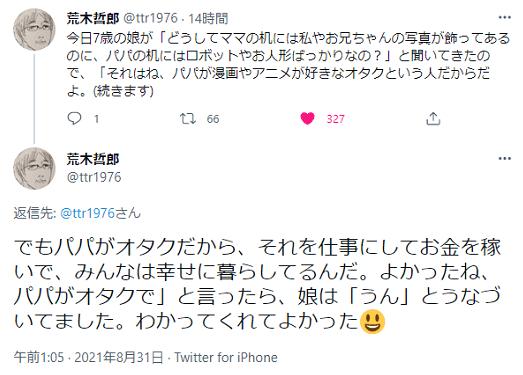Click the like count 327
This screenshot has height=375, width=523.
click(335, 119)
